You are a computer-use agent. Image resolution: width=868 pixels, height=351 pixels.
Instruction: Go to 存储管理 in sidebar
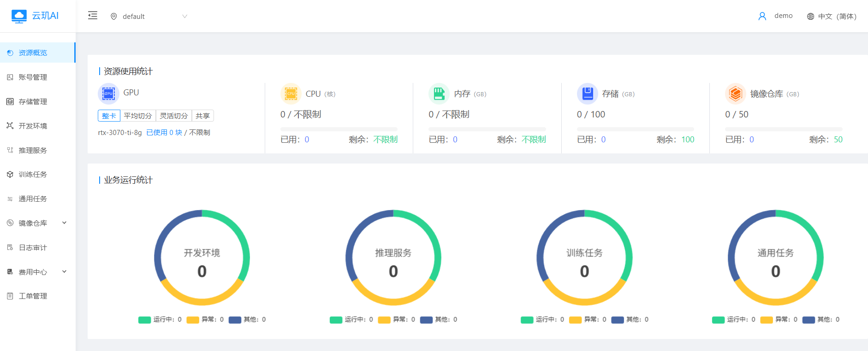33,102
